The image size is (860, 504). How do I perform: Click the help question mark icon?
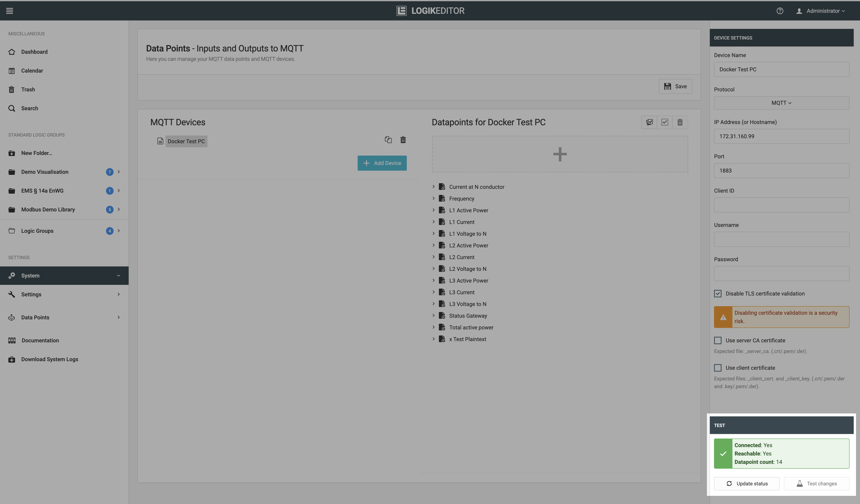click(x=780, y=11)
